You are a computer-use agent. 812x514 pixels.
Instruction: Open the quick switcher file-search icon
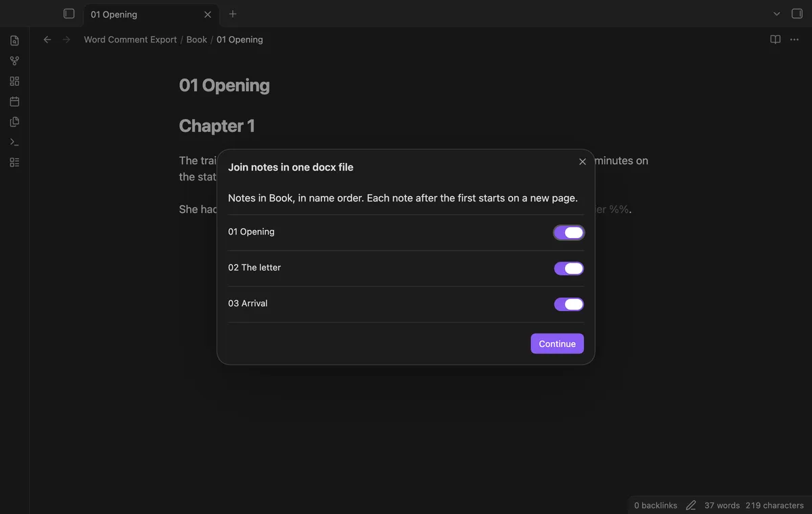click(14, 41)
